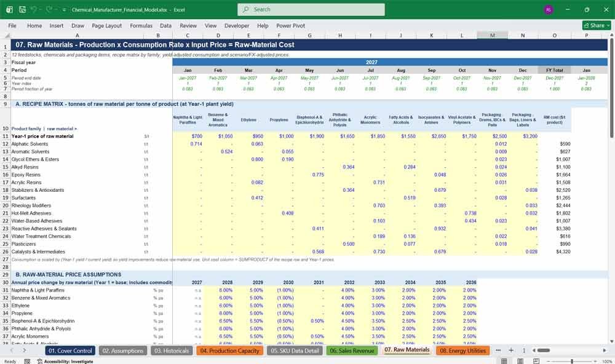Click in the Search box
The image size is (615, 364).
[x=311, y=9]
